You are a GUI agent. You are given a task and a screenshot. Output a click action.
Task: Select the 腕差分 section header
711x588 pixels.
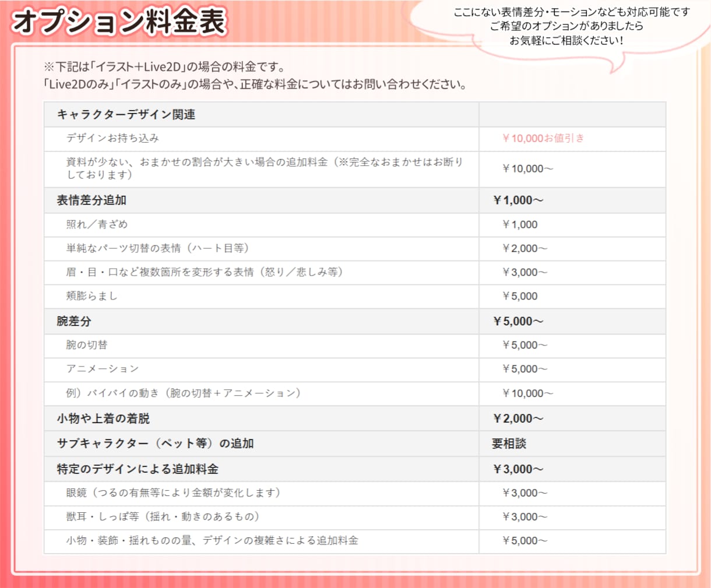[x=74, y=321]
